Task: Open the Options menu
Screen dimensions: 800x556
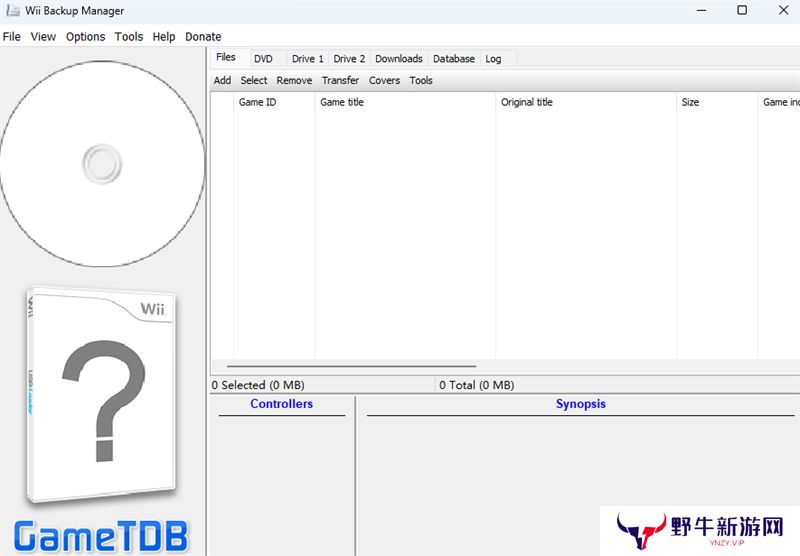Action: [85, 37]
